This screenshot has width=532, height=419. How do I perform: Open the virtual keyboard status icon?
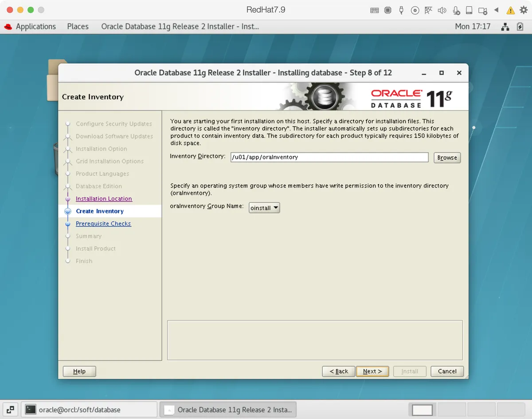coord(374,10)
